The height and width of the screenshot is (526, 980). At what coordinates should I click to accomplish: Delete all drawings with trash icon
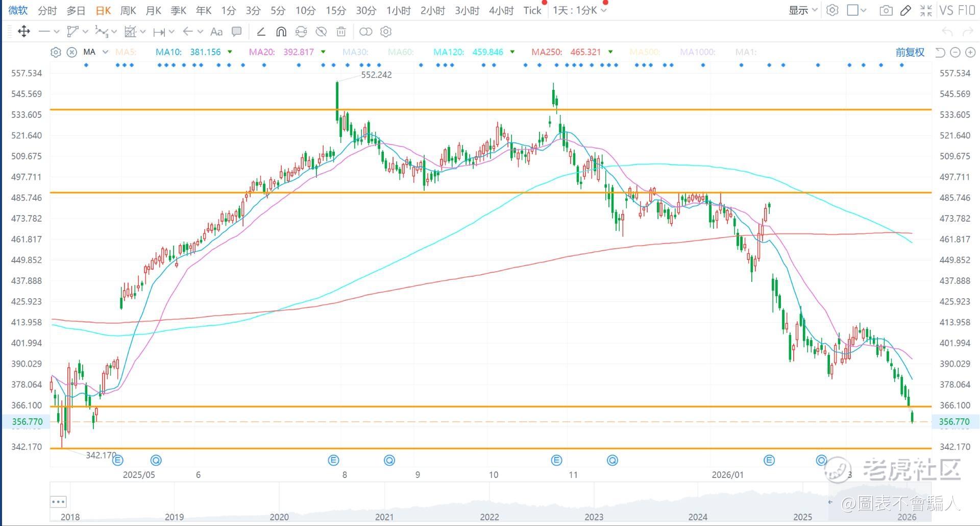[x=341, y=32]
